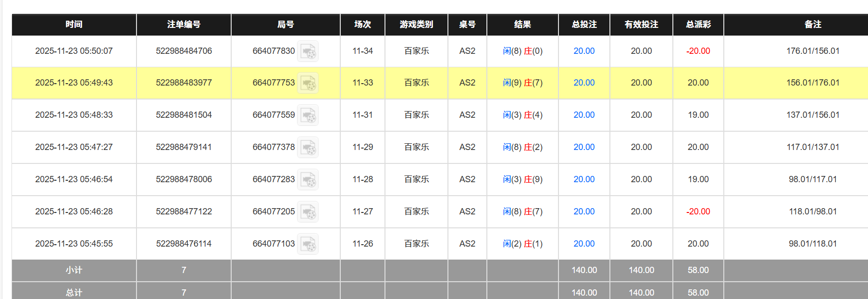Click remark value 118.01/98.01
The image size is (868, 299).
click(x=813, y=212)
